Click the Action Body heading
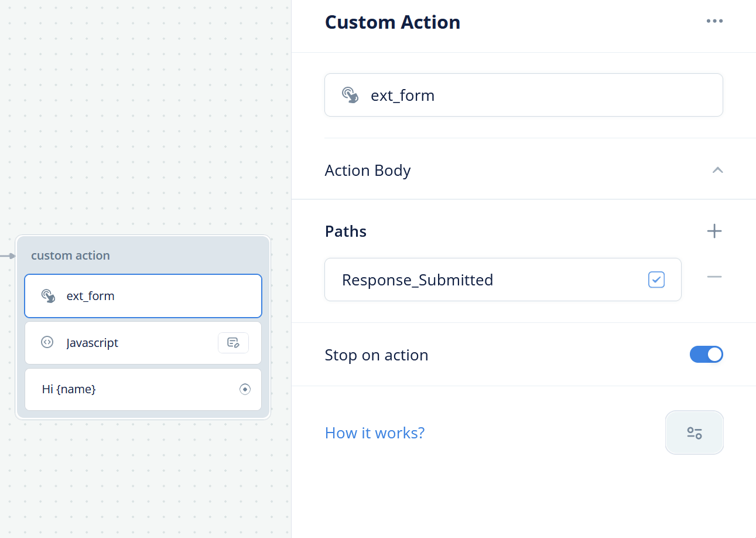Image resolution: width=756 pixels, height=538 pixels. 368,171
